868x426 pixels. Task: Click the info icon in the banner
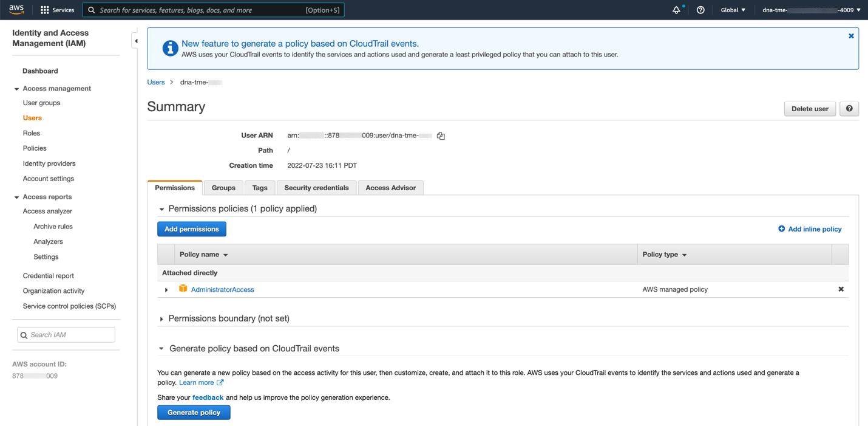(x=171, y=48)
